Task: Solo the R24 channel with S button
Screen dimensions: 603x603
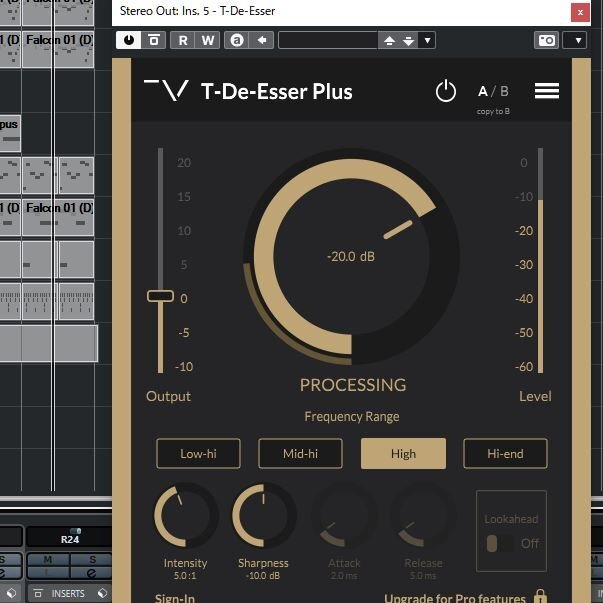Action: point(92,560)
